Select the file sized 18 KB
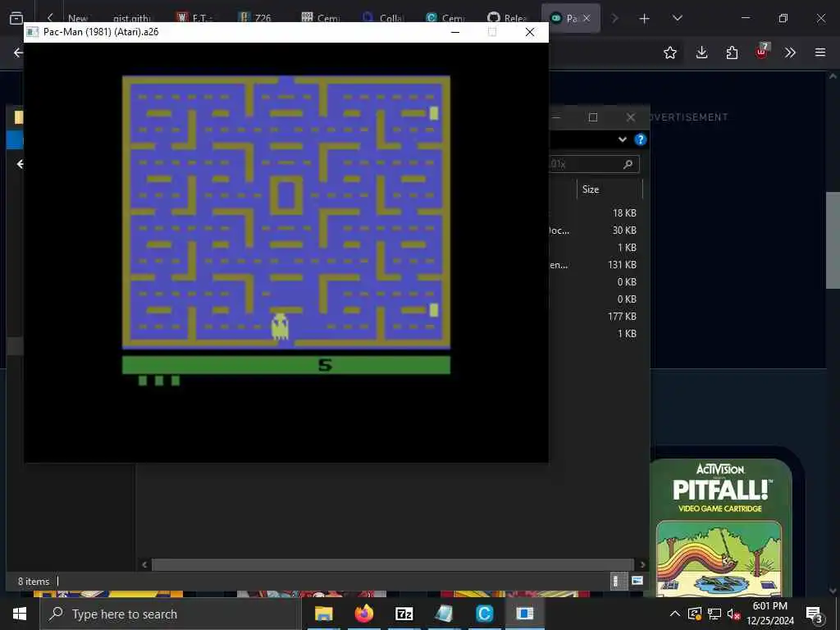Viewport: 840px width, 630px height. 624,213
